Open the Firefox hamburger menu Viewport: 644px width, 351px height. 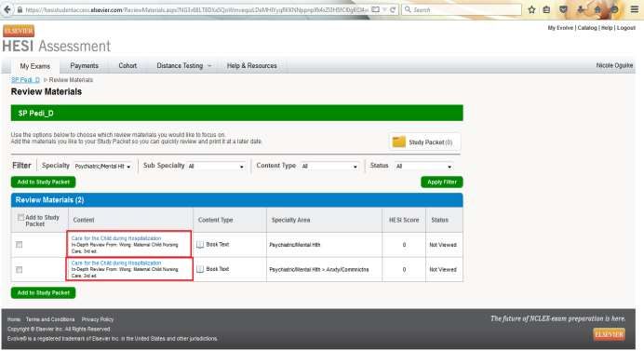pos(635,9)
